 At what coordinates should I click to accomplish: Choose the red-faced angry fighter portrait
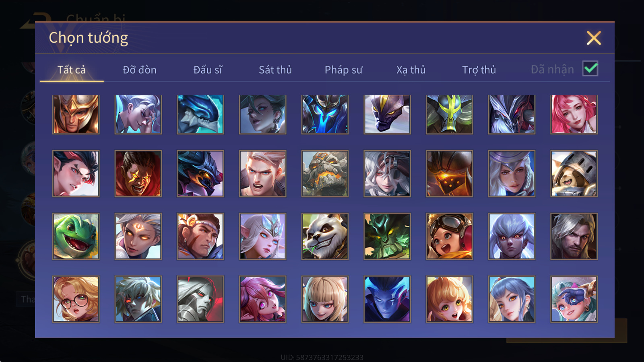(138, 173)
